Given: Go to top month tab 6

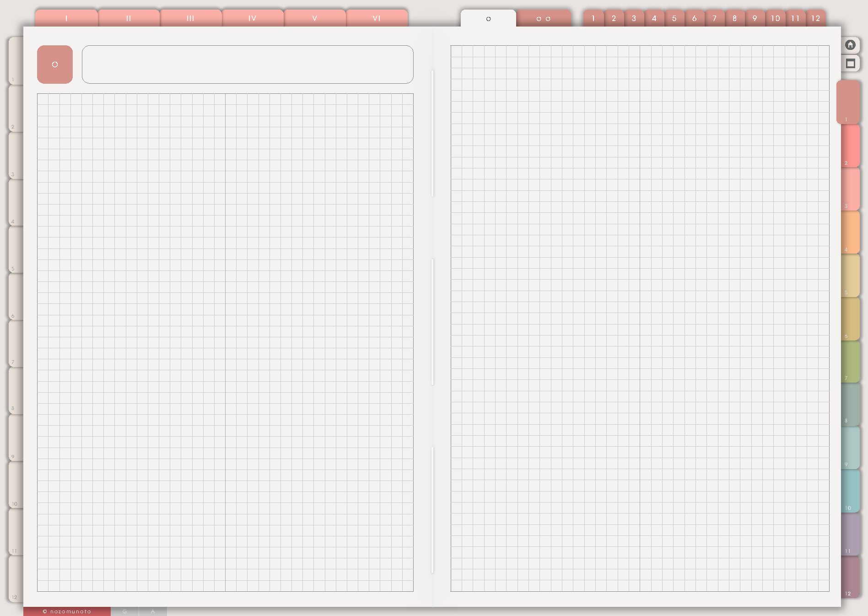Looking at the screenshot, I should pyautogui.click(x=694, y=18).
